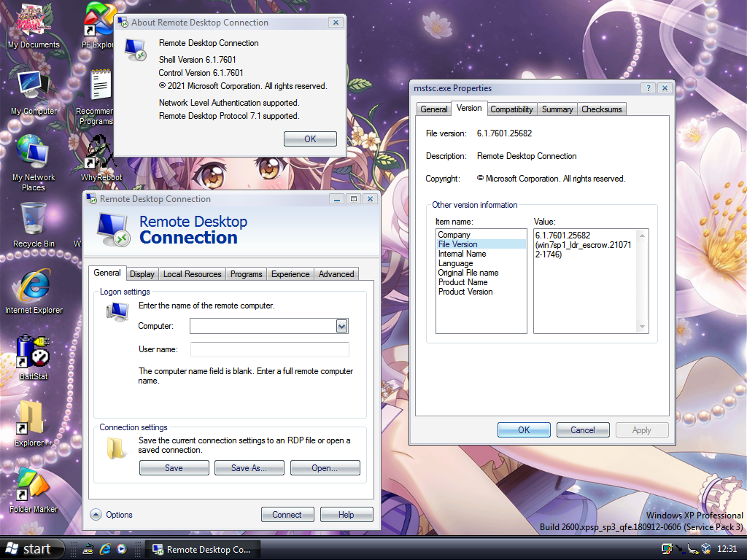Viewport: 747px width, 560px height.
Task: Select the Explorer++ shortcut icon
Action: click(34, 424)
